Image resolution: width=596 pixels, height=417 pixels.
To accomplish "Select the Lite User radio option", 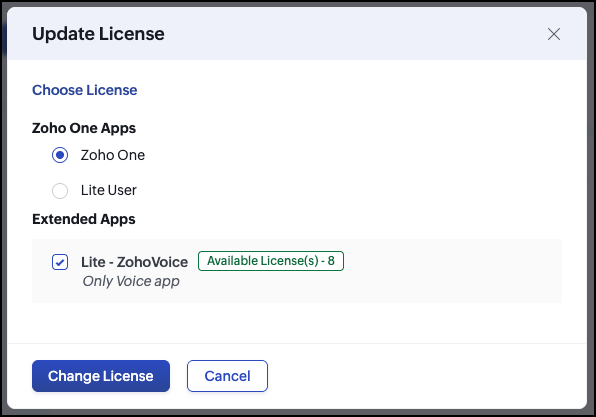I will pos(60,190).
